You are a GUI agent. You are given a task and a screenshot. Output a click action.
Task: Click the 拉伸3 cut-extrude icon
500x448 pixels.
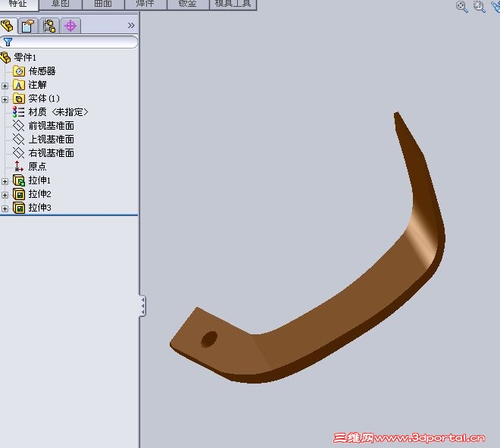click(x=19, y=208)
